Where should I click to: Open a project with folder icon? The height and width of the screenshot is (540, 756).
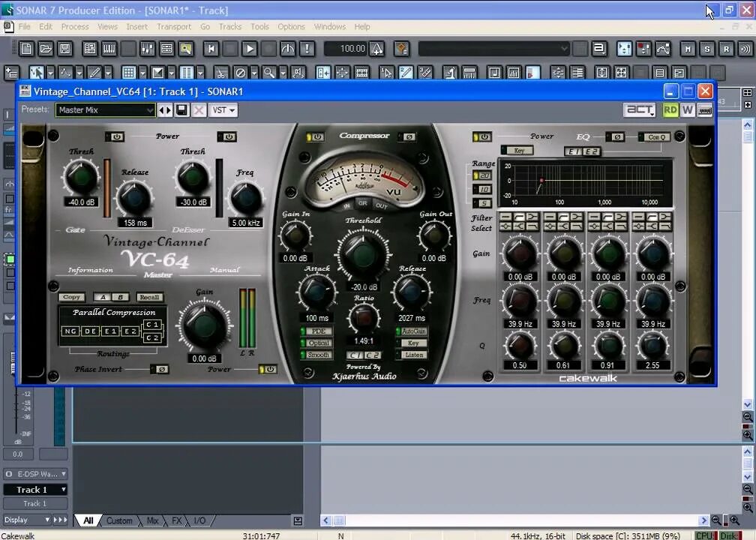[45, 48]
